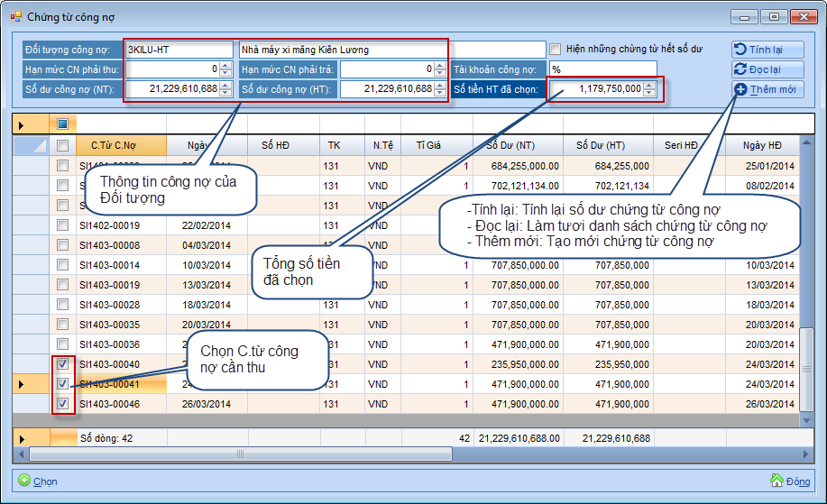Enable Hiện những chứng từ hết số dư
The height and width of the screenshot is (504, 827).
556,50
